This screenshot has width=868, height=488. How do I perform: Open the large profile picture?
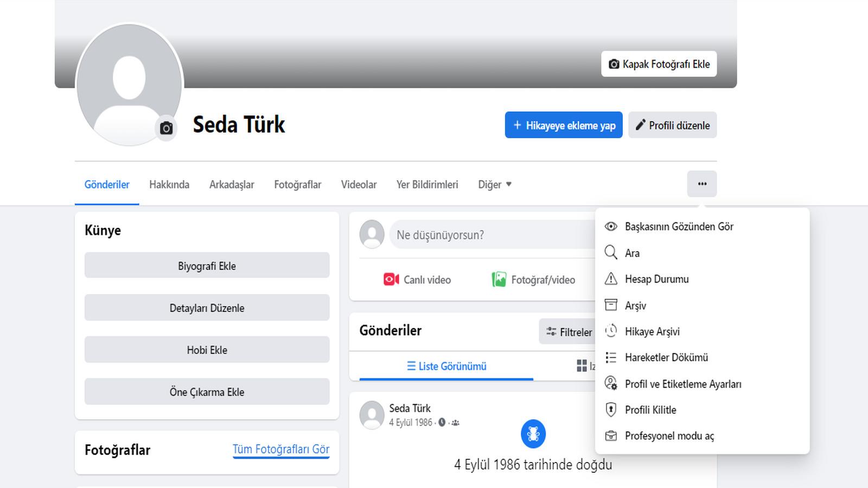click(x=129, y=85)
